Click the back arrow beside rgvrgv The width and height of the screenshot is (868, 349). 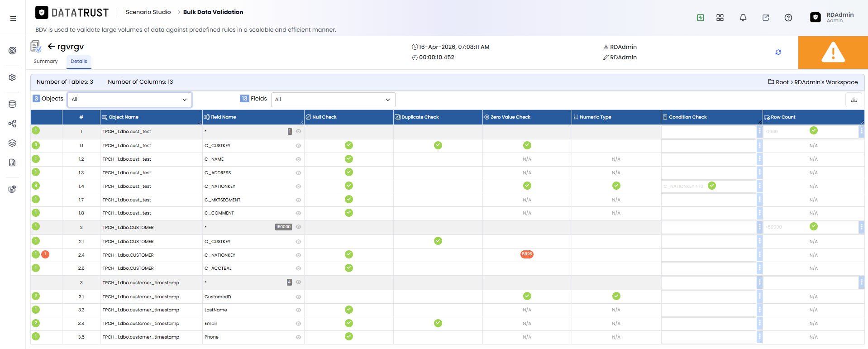[x=52, y=46]
